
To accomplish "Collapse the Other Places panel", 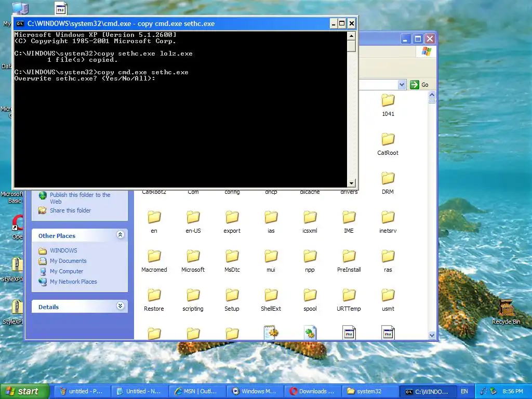I will point(120,235).
